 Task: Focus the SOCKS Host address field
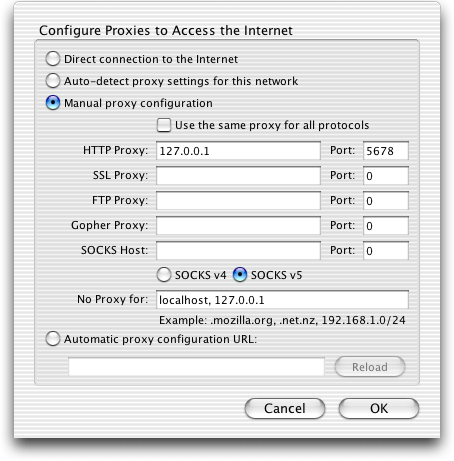point(238,251)
